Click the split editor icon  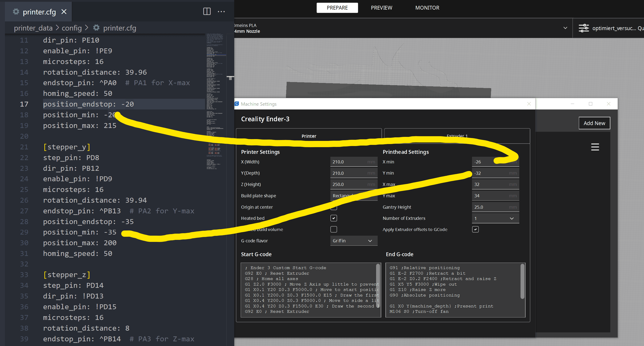[x=207, y=12]
